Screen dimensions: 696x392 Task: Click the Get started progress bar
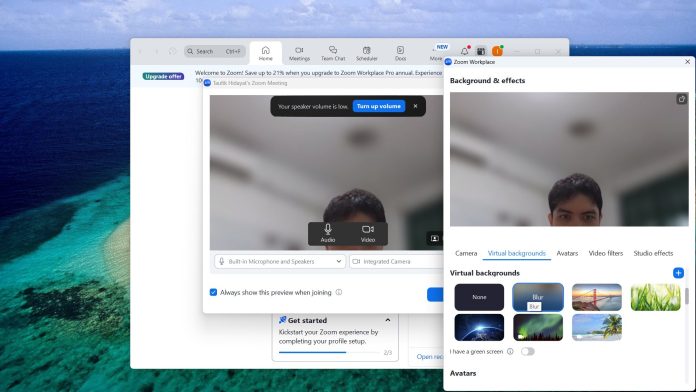pyautogui.click(x=329, y=352)
